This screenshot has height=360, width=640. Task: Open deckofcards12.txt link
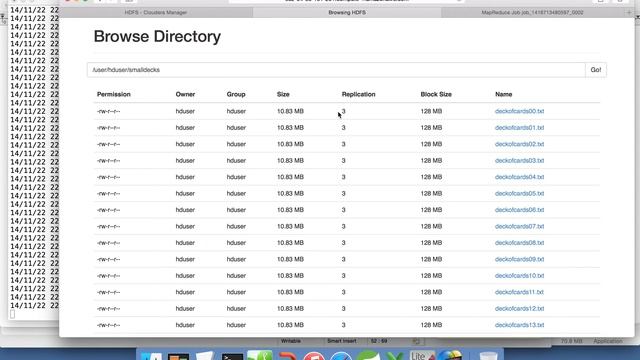[x=519, y=309]
